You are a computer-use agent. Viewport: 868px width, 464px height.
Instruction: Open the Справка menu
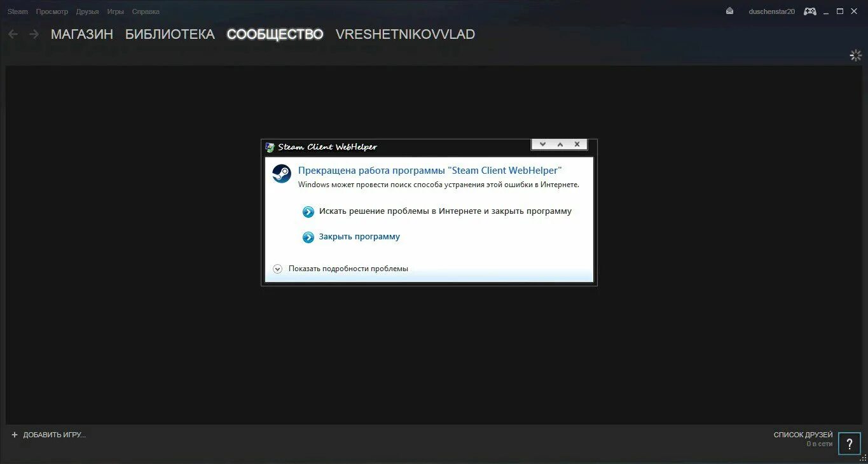coord(146,11)
